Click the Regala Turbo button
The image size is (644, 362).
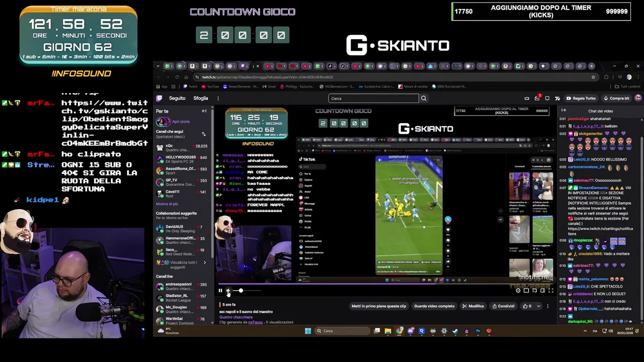(581, 99)
